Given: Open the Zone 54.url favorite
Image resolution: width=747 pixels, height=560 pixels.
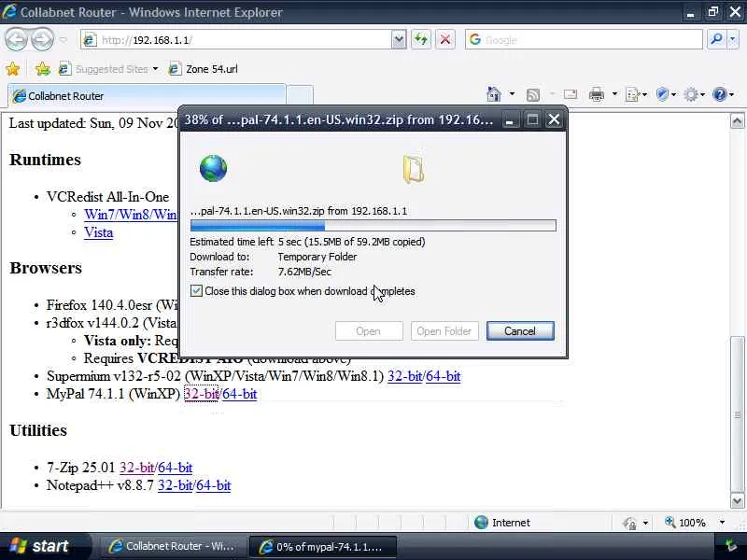Looking at the screenshot, I should tap(203, 69).
